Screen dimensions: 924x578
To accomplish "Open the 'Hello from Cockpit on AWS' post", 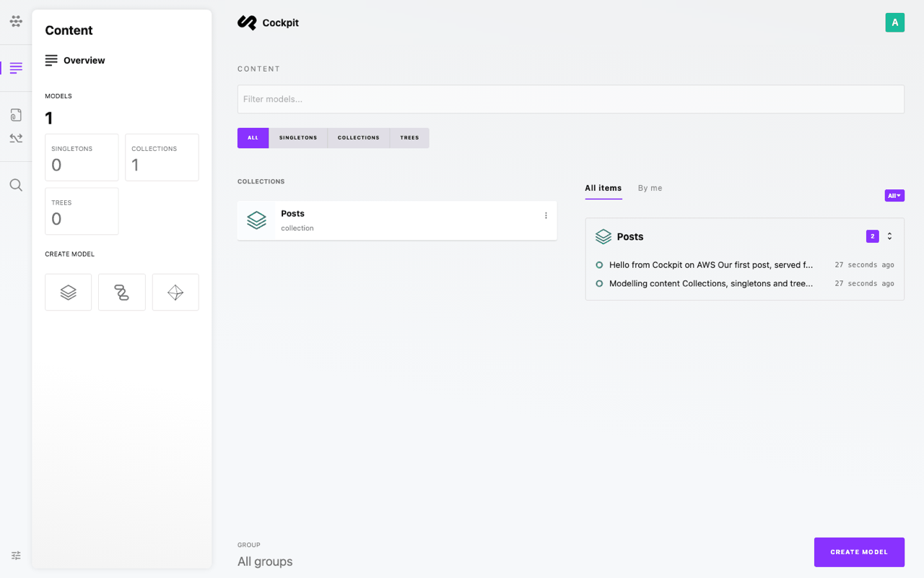I will tap(711, 265).
